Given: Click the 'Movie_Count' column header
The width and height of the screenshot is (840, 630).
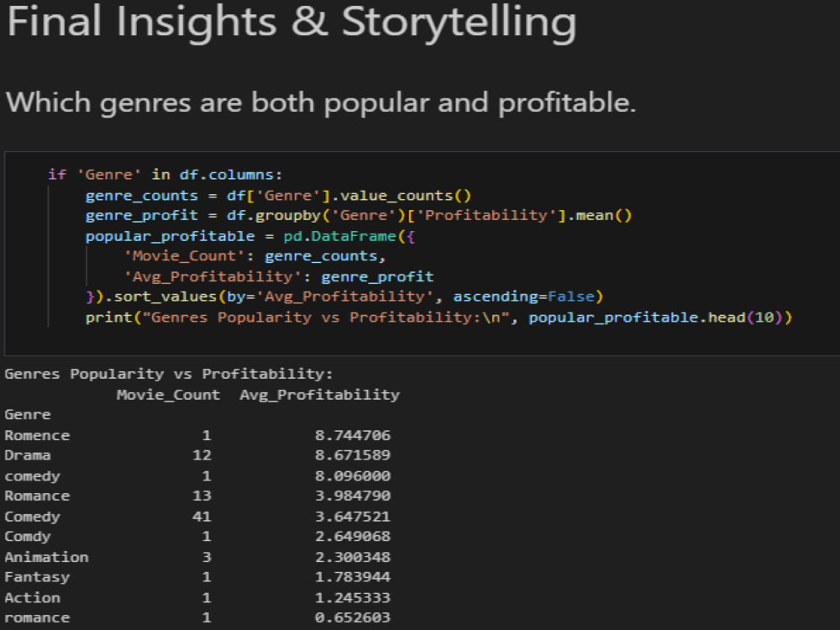Looking at the screenshot, I should pos(168,395).
